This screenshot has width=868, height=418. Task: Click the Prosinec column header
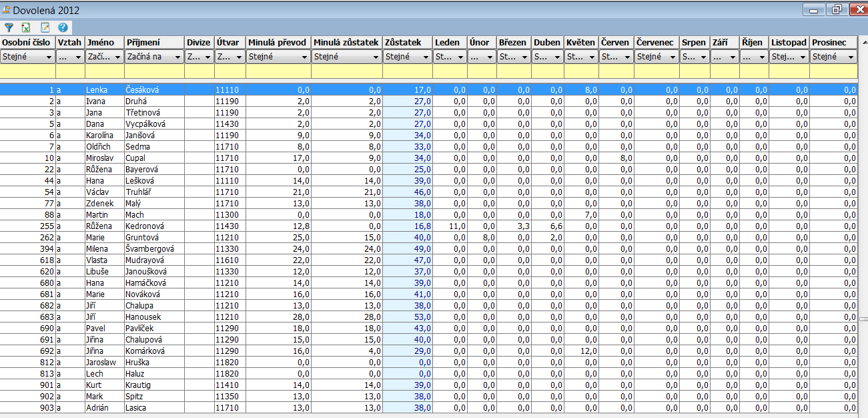(833, 42)
